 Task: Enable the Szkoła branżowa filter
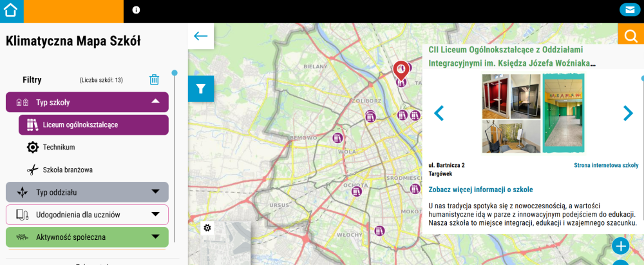[68, 170]
